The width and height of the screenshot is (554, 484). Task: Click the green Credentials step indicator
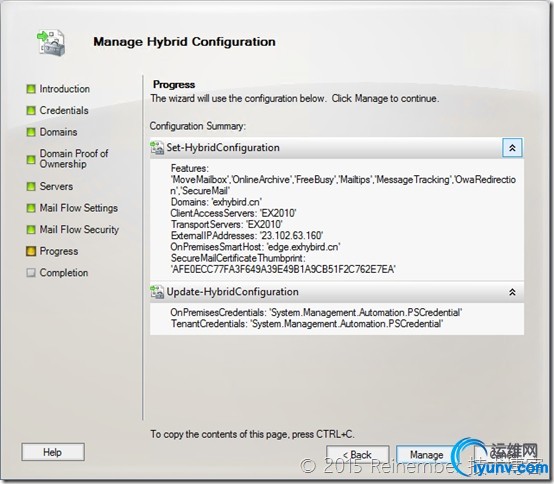[x=31, y=110]
